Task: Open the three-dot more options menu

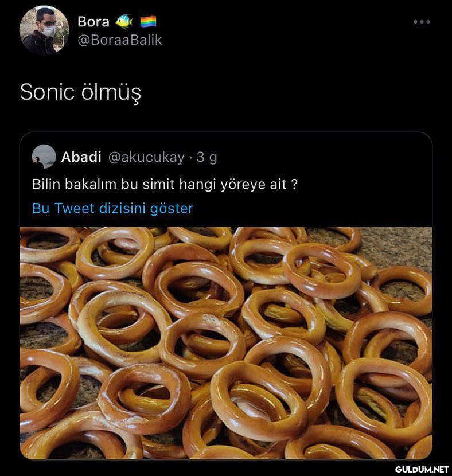Action: tap(422, 22)
